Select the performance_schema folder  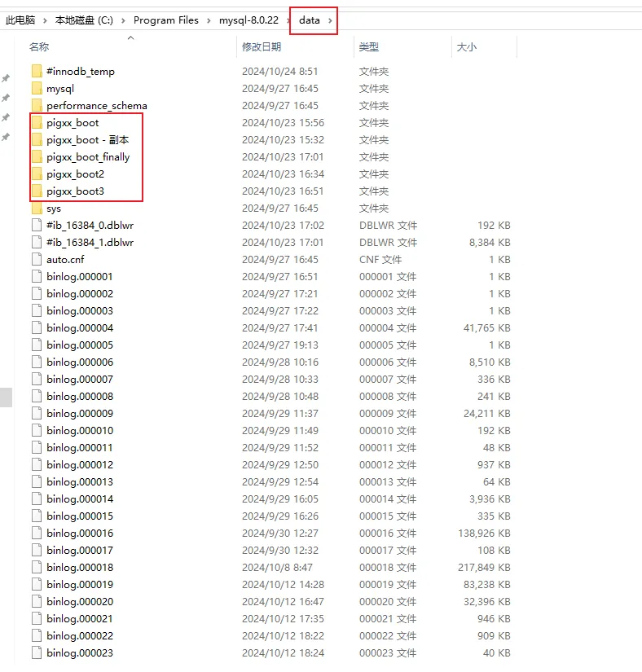(96, 106)
